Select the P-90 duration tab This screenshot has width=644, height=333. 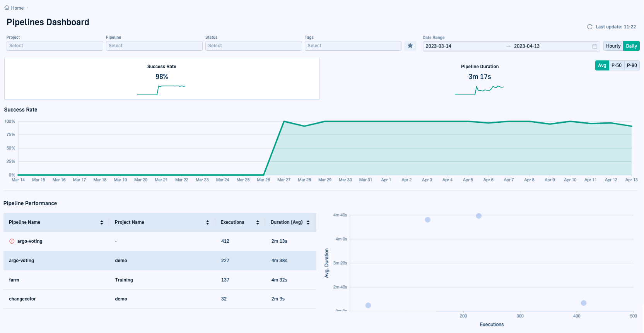(x=632, y=65)
